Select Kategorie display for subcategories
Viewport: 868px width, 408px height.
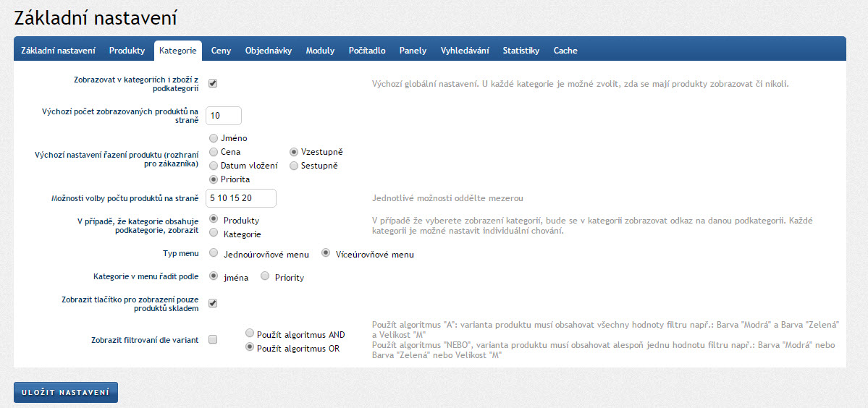[x=214, y=233]
